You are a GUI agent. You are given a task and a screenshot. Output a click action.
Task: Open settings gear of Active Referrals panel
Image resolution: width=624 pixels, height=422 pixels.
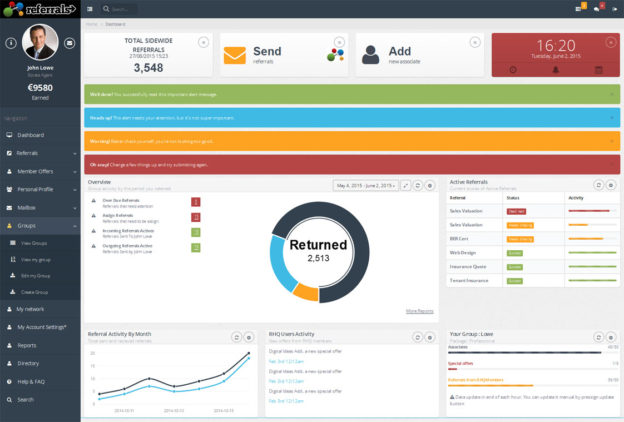pos(611,185)
